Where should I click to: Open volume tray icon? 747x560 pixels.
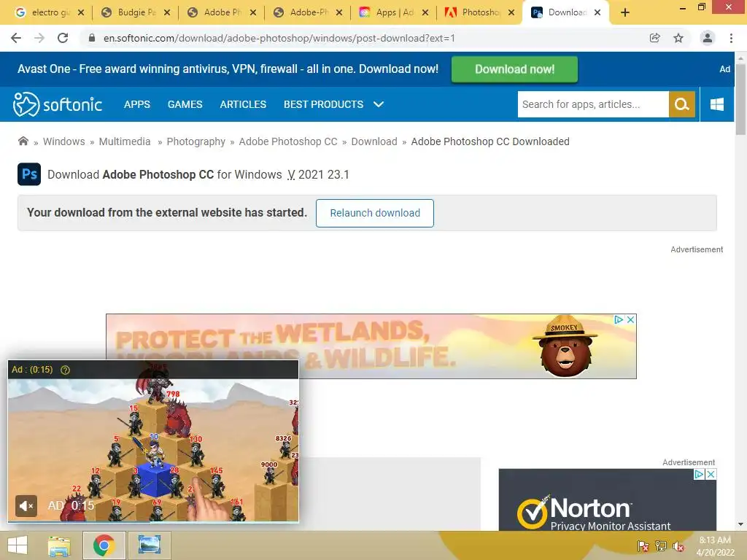pos(678,547)
